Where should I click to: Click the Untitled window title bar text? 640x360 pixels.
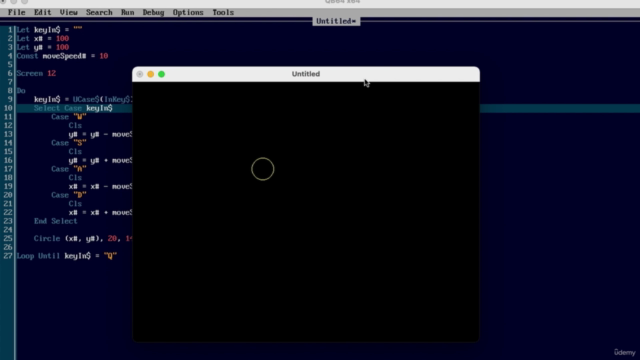(306, 74)
